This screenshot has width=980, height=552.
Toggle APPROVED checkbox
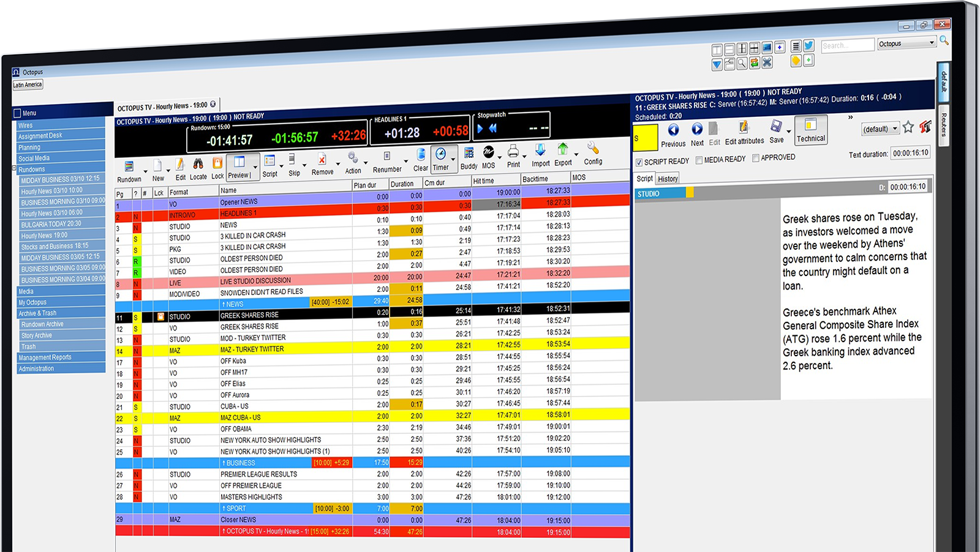pos(756,158)
